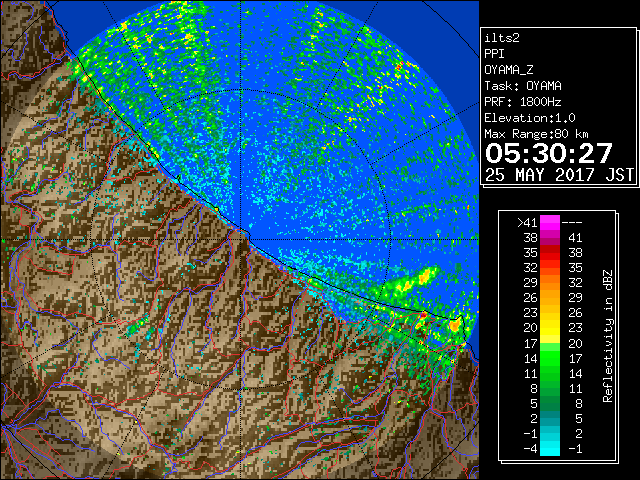Select the '>41' legend label

tap(527, 223)
